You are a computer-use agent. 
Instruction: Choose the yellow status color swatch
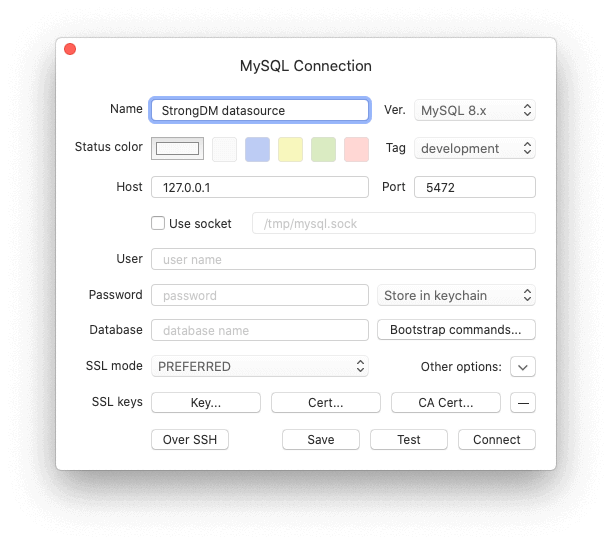(x=290, y=149)
